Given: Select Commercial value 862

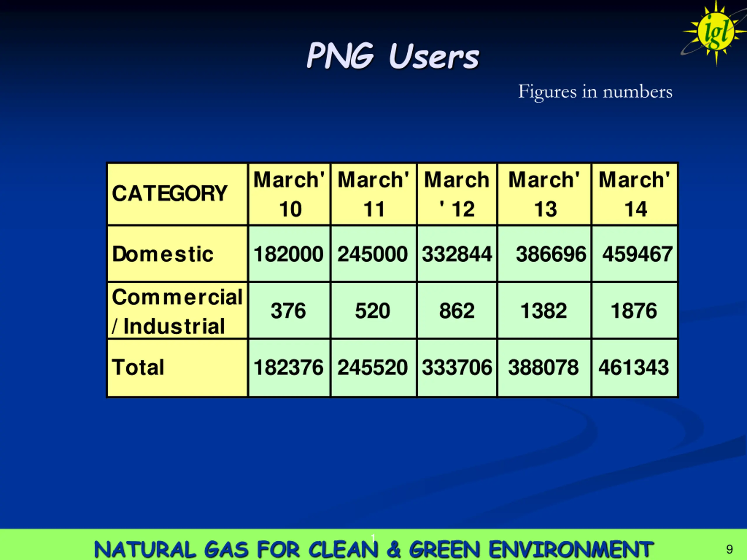Looking at the screenshot, I should click(457, 311).
